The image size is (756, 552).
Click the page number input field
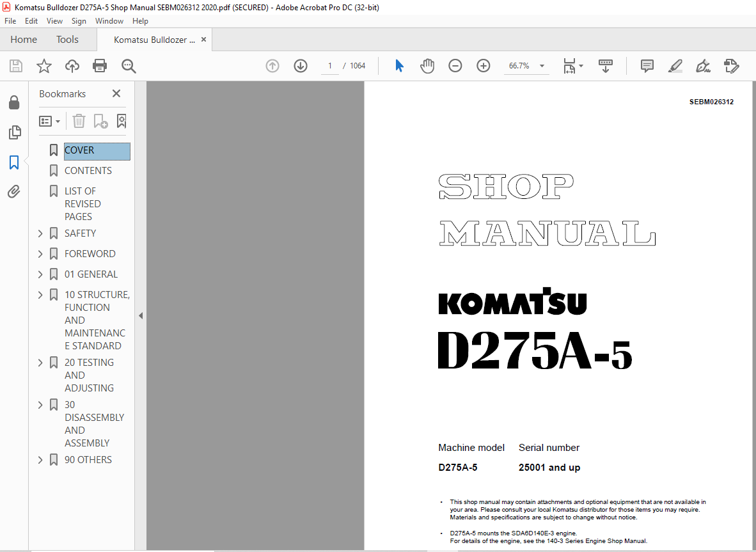(330, 66)
